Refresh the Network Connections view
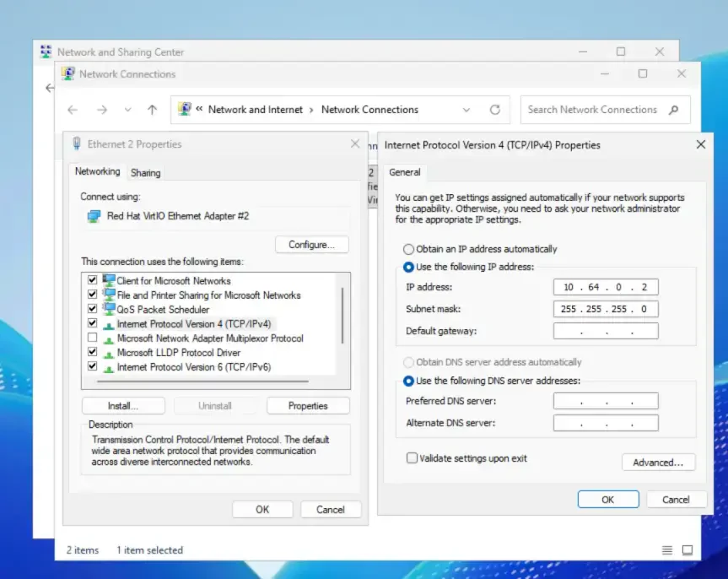 495,110
